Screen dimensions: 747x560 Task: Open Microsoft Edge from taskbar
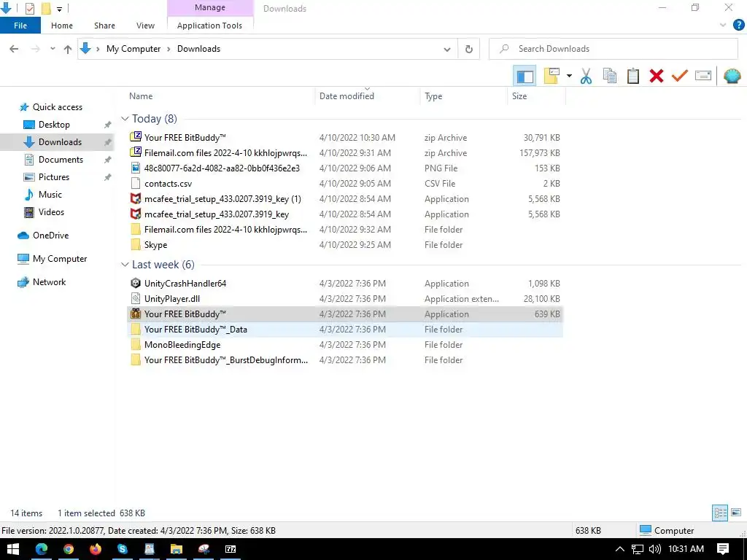click(42, 549)
